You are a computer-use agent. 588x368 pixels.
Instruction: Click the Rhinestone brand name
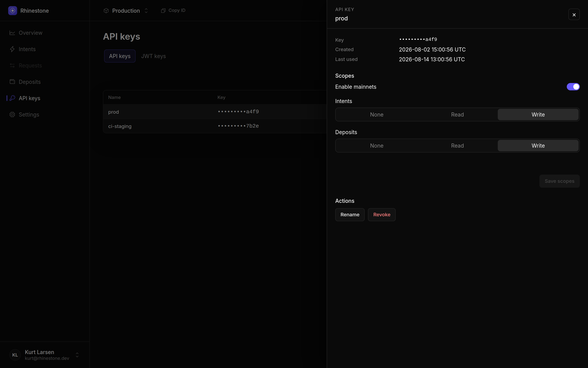35,11
